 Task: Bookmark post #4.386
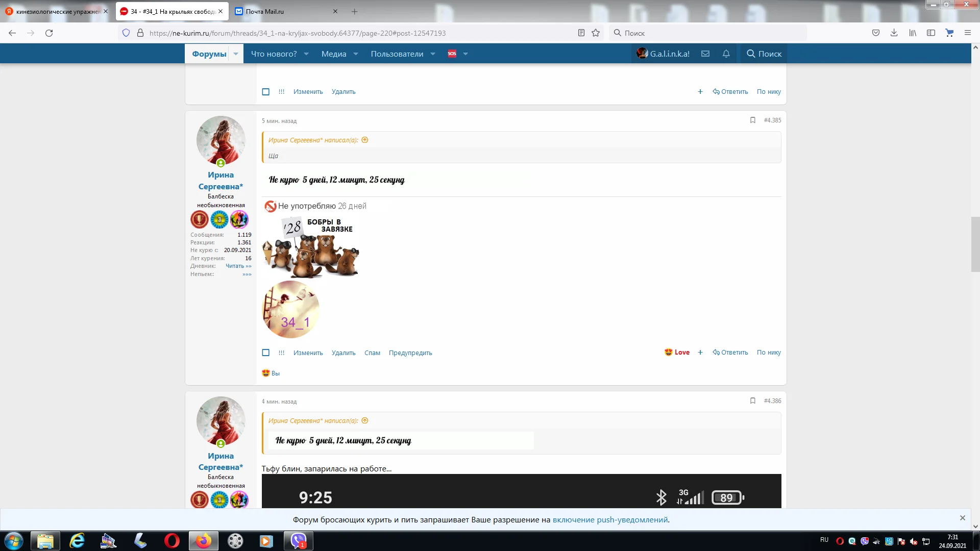pyautogui.click(x=752, y=401)
